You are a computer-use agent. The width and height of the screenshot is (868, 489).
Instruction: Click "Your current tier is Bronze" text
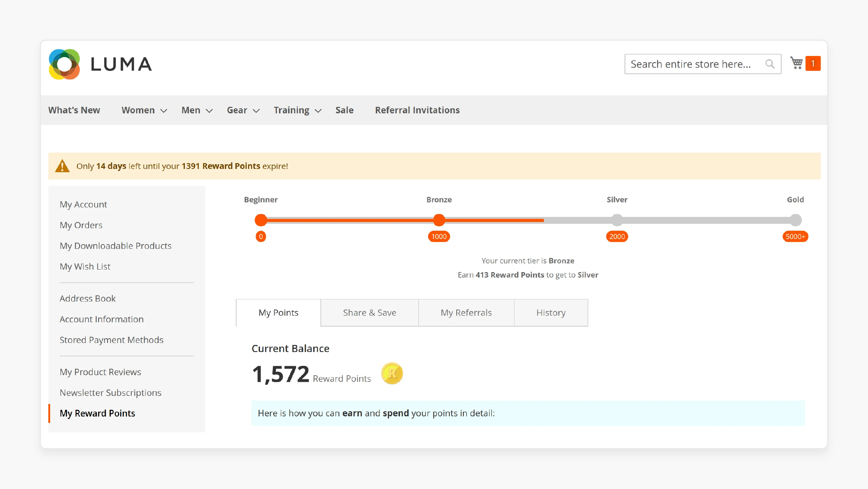tap(528, 260)
